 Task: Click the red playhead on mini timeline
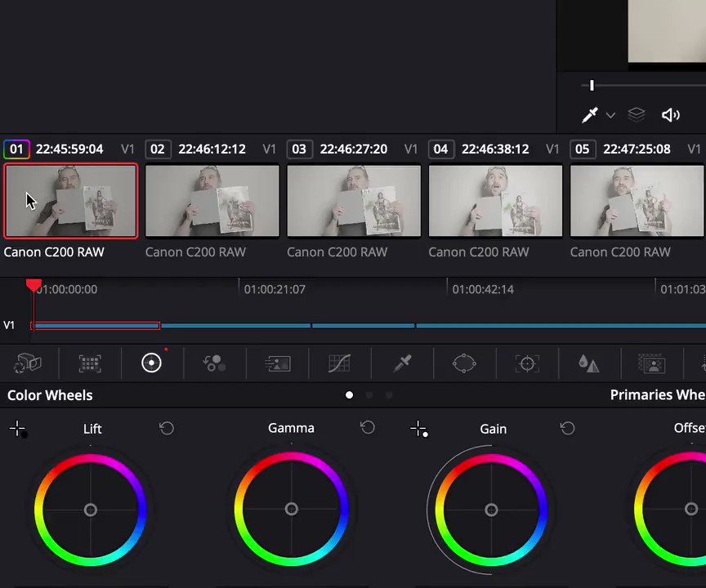[x=34, y=285]
